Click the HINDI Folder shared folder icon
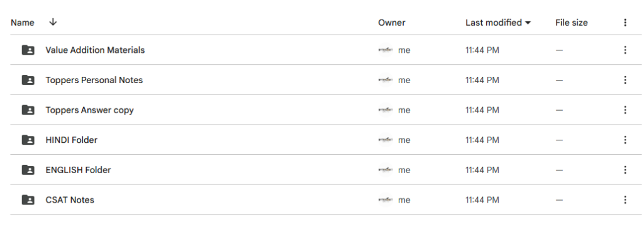 click(x=28, y=140)
